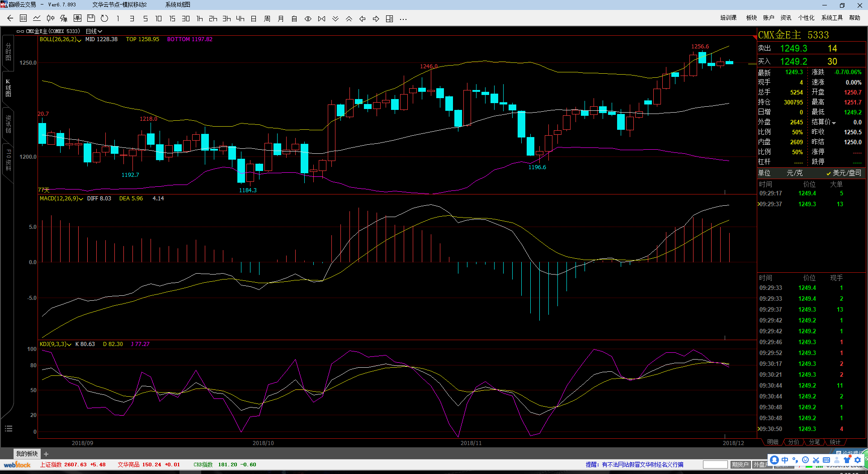Add a new board with the plus button
The image size is (868, 474).
(x=46, y=454)
